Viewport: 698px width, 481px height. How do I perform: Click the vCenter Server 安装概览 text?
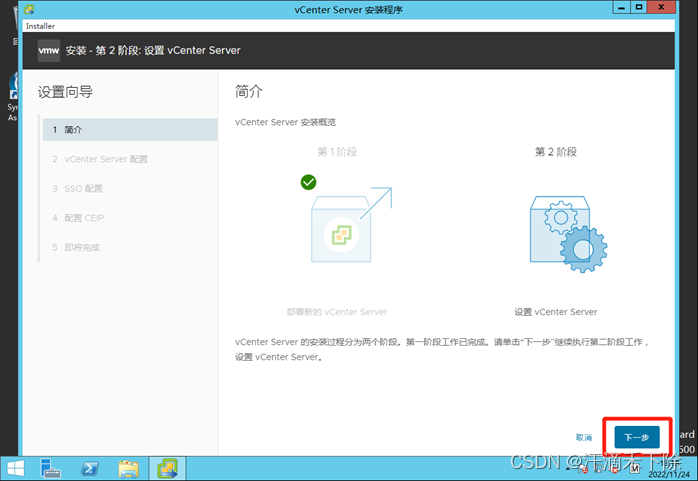(x=285, y=122)
